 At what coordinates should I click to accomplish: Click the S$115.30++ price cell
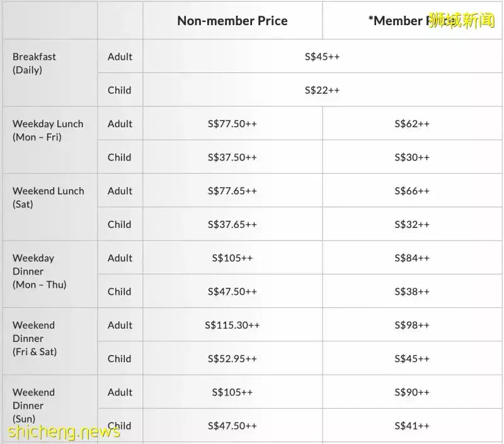(232, 325)
